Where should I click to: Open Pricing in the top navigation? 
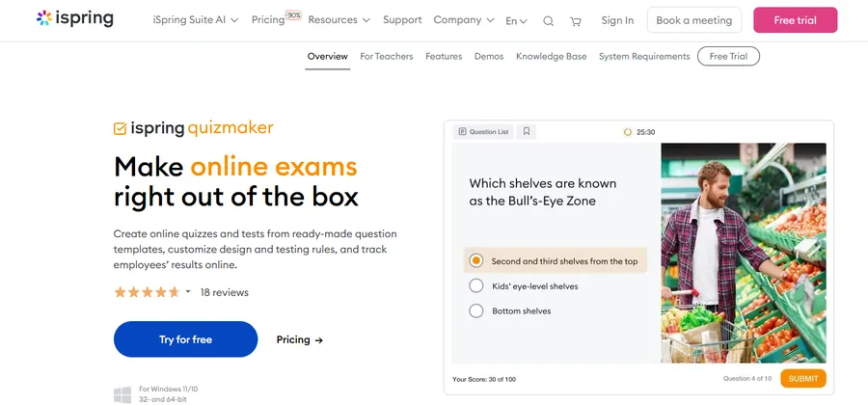tap(268, 20)
